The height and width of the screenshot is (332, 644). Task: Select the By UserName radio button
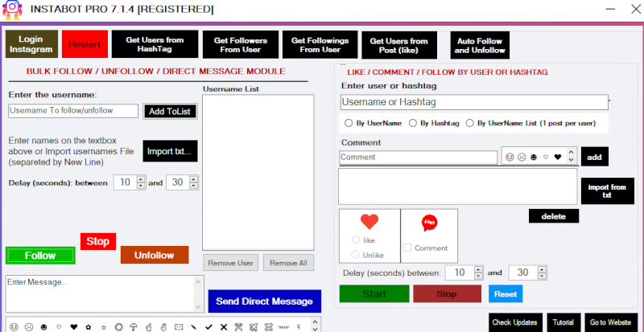point(349,123)
